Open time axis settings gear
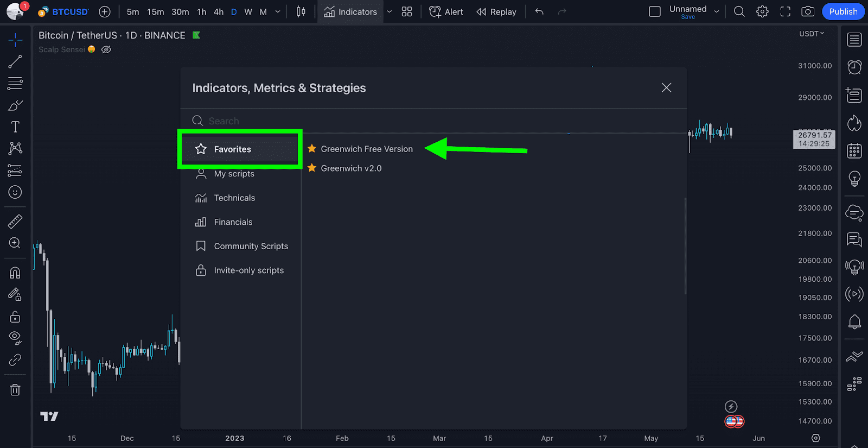This screenshot has width=868, height=448. point(815,438)
